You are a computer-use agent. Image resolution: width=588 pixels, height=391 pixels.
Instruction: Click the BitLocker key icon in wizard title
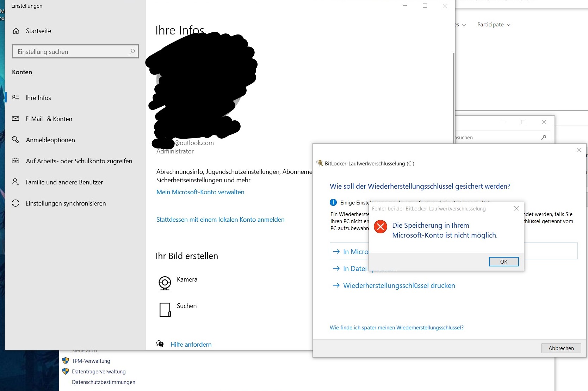point(319,163)
